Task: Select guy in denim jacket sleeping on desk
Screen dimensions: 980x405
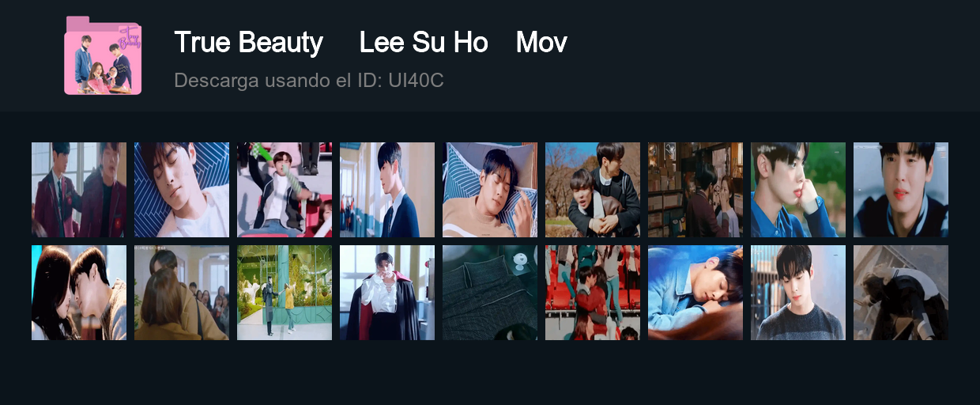Action: coord(695,293)
